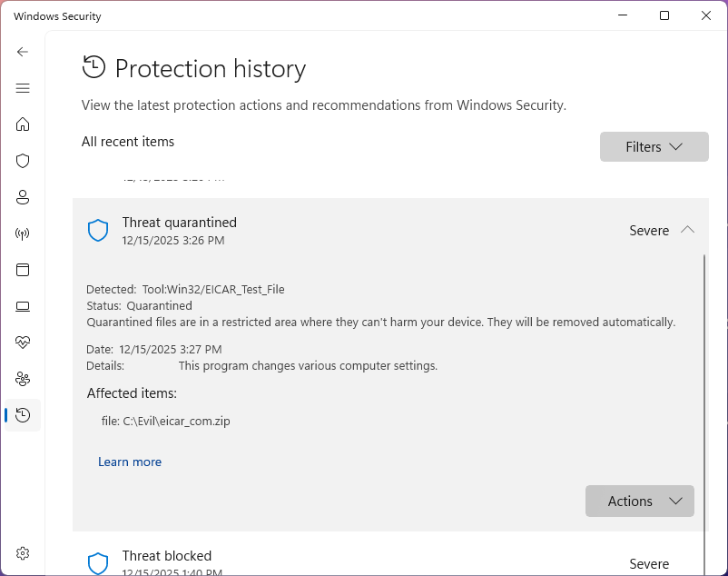The height and width of the screenshot is (576, 728).
Task: Collapse the Threat quarantined entry chevron
Action: [x=687, y=230]
